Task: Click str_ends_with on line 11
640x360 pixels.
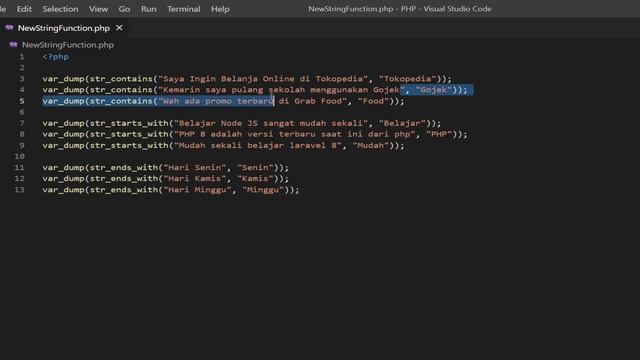Action: pos(124,168)
